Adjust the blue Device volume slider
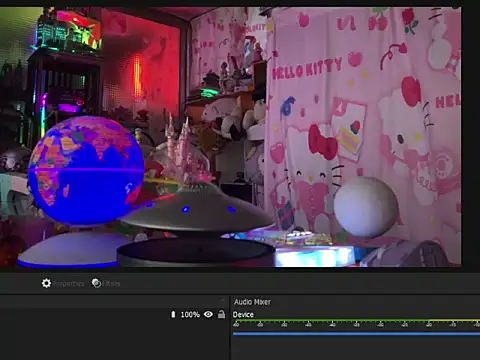Image resolution: width=480 pixels, height=360 pixels. click(356, 333)
